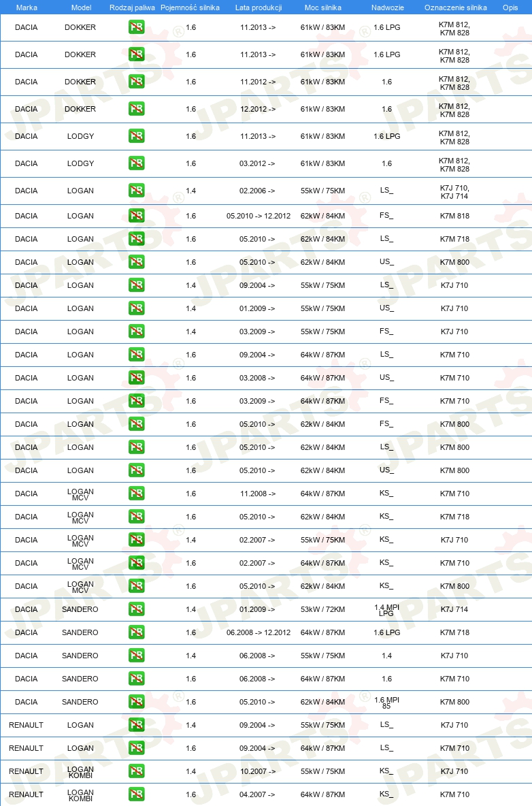Click fuel icon in K7M 818 Logan row
This screenshot has height=806, width=532.
click(x=137, y=215)
